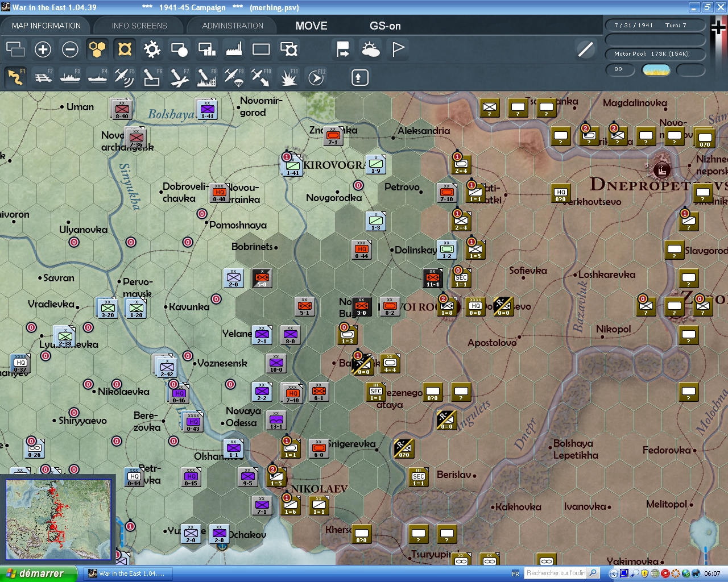Click the 06:07 taskbar clock

tap(712, 573)
